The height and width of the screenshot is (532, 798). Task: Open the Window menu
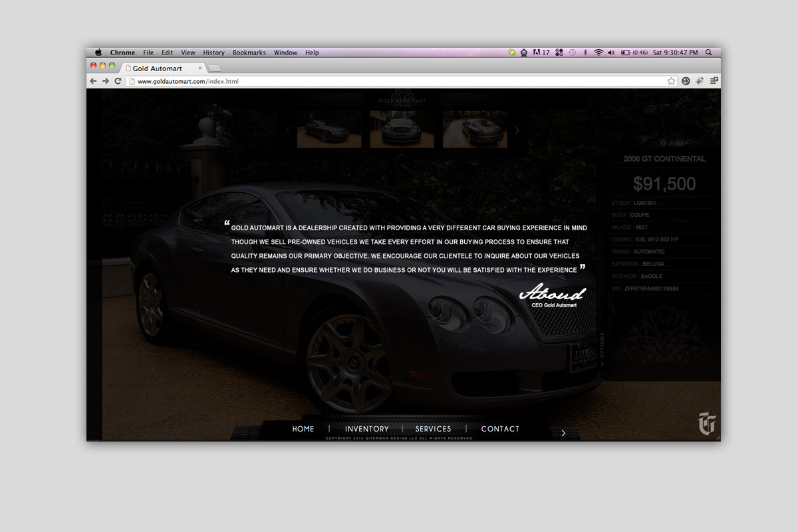click(285, 53)
